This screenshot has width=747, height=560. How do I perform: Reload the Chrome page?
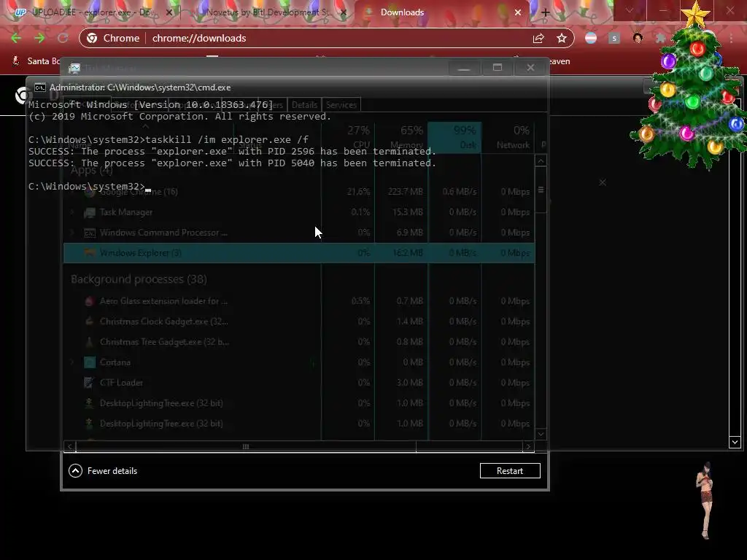point(63,38)
